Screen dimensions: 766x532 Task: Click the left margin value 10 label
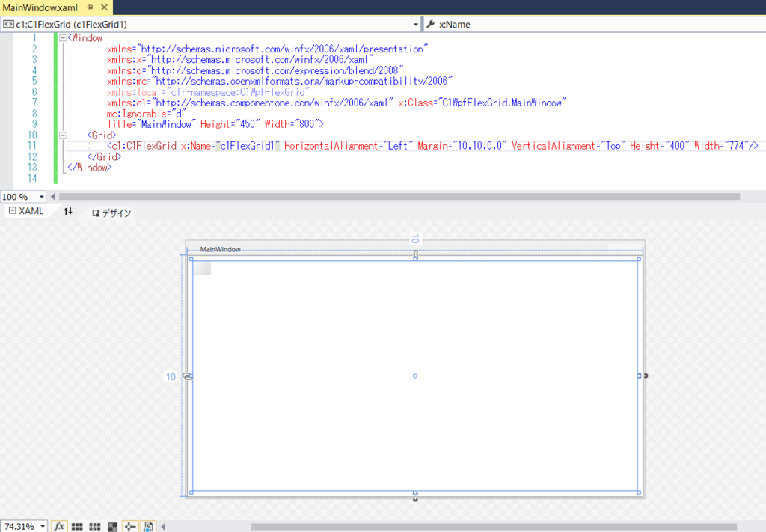pos(171,376)
